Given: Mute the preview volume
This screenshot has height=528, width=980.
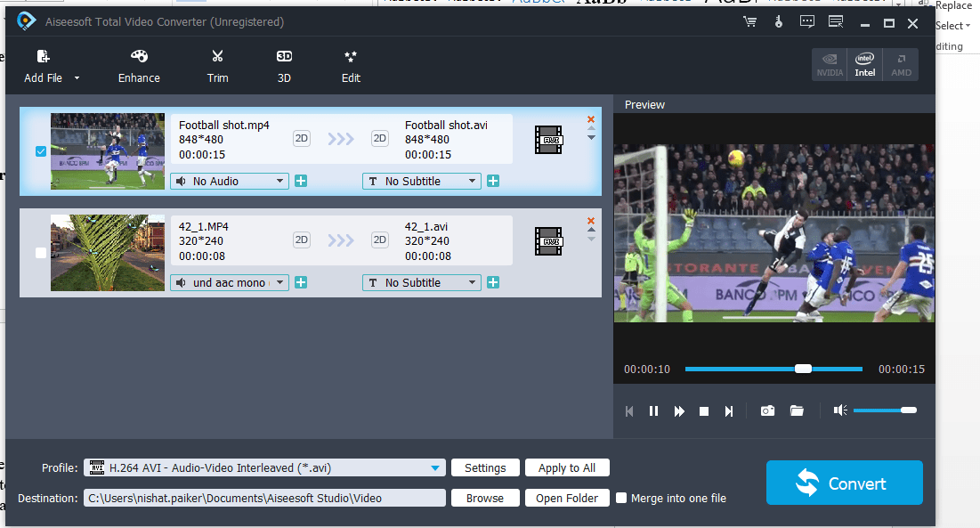Looking at the screenshot, I should click(840, 410).
